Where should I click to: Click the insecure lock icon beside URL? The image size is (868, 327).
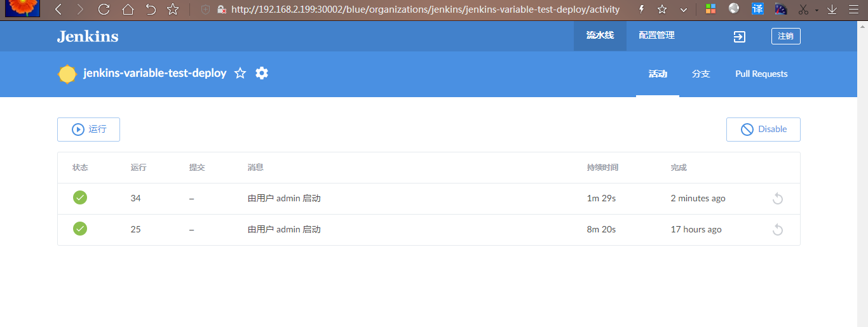point(222,10)
